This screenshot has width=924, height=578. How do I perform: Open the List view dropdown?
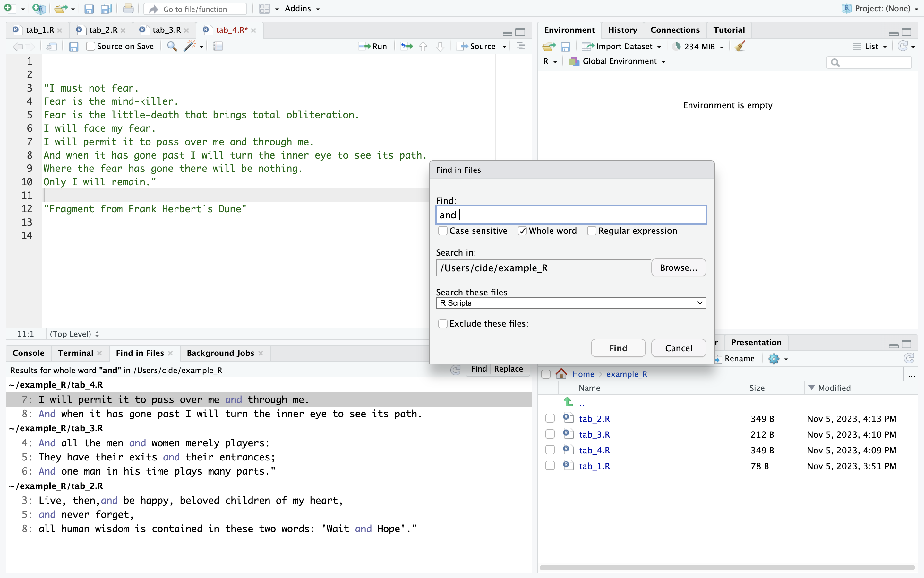(x=870, y=46)
